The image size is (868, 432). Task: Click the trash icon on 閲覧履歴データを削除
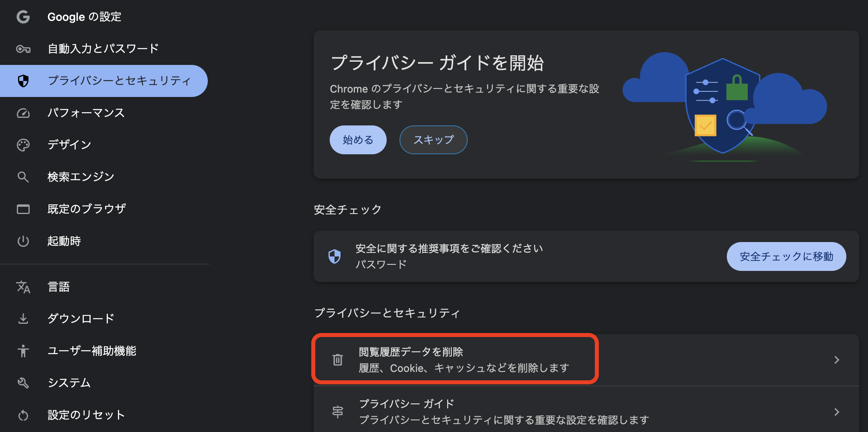[337, 359]
